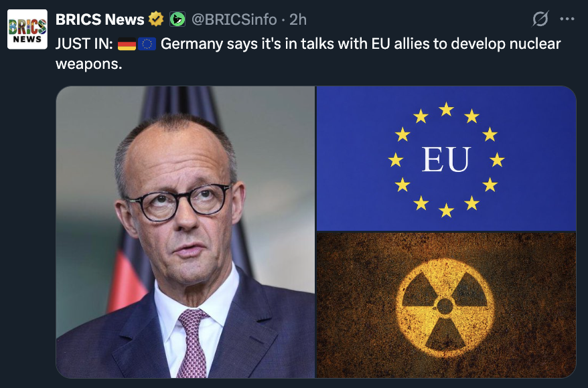Screen dimensions: 588x388
Task: Click the JUST IN label in the post
Action: point(84,44)
